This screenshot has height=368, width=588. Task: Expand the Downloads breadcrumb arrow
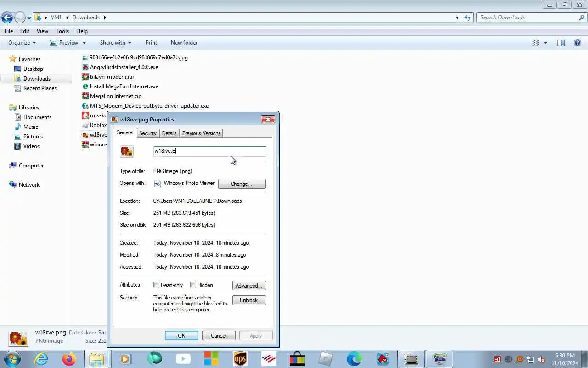tap(105, 17)
